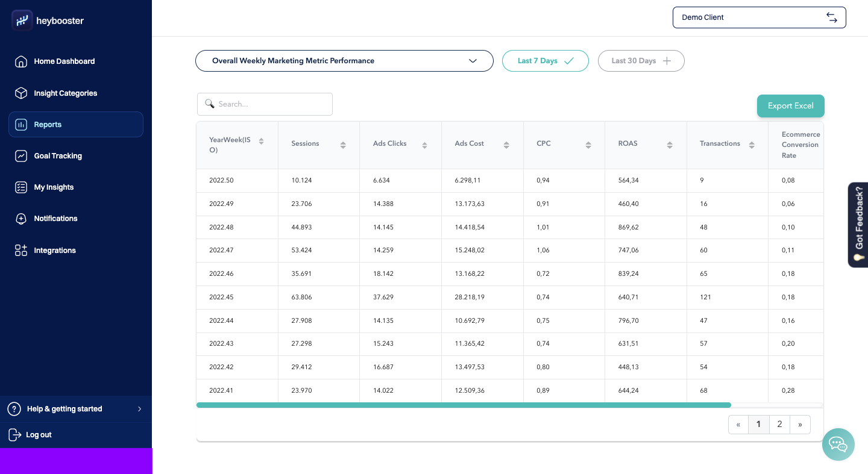Image resolution: width=868 pixels, height=474 pixels.
Task: Click the Integrations grid icon
Action: (x=21, y=251)
